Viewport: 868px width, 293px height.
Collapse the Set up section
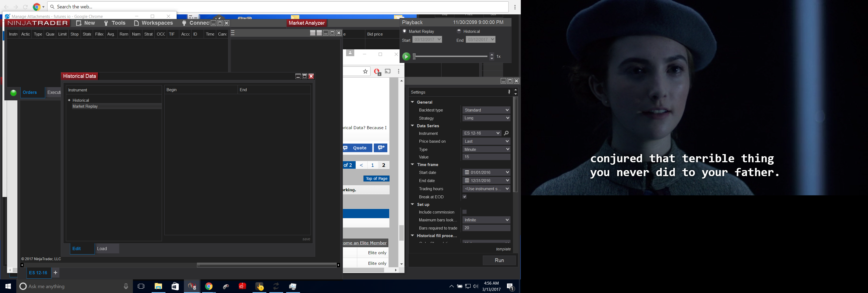[412, 204]
